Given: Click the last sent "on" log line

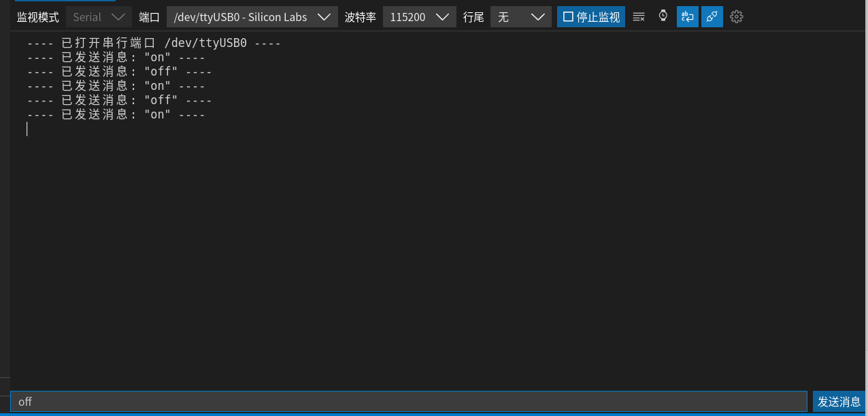Looking at the screenshot, I should click(x=116, y=114).
